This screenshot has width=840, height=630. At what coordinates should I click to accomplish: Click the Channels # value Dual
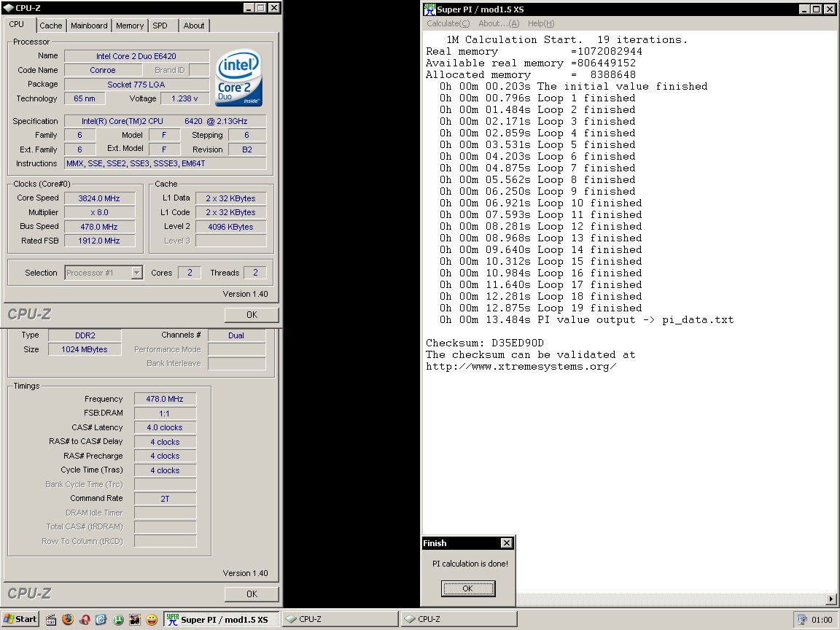[x=236, y=335]
